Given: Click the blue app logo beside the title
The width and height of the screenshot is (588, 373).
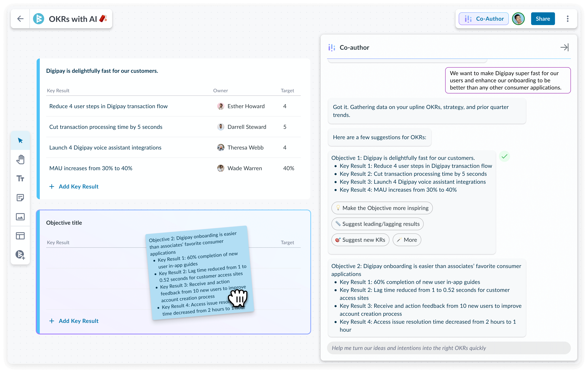Looking at the screenshot, I should click(x=39, y=19).
